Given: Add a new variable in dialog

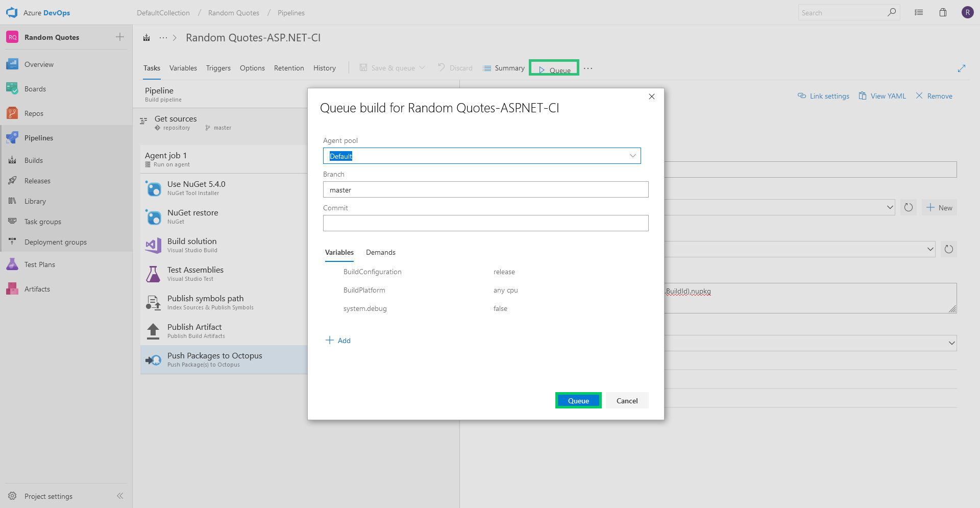Looking at the screenshot, I should [x=338, y=341].
